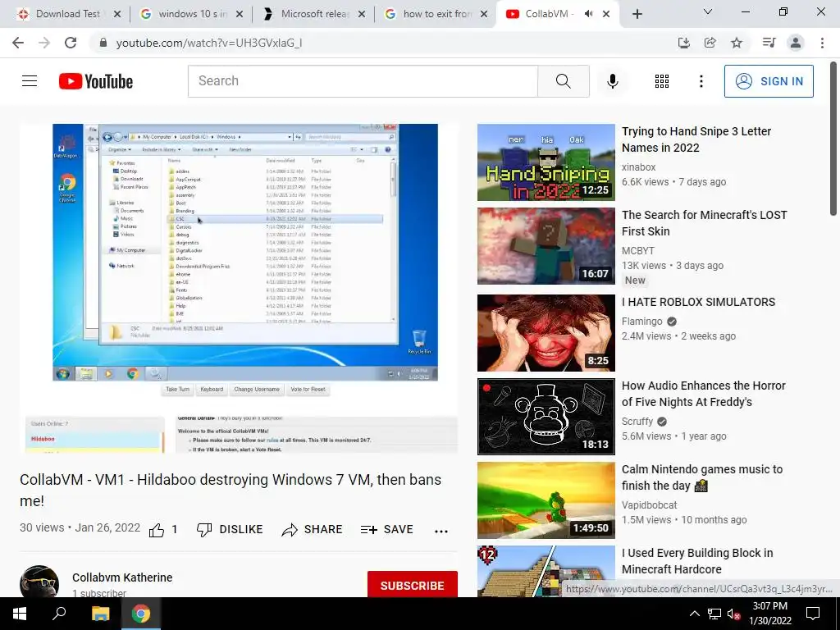Open the Windows notification center
The width and height of the screenshot is (840, 630).
813,614
